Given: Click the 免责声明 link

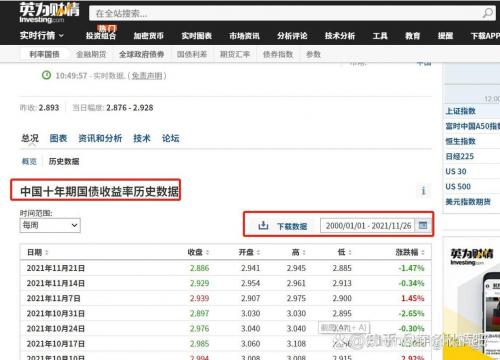Looking at the screenshot, I should 147,76.
